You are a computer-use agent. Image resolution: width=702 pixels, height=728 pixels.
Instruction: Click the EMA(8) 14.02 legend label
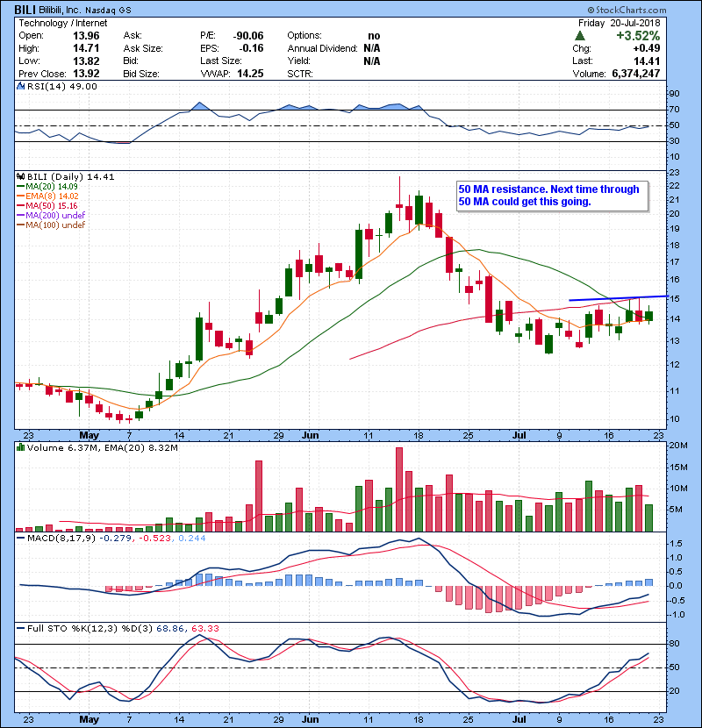click(52, 196)
